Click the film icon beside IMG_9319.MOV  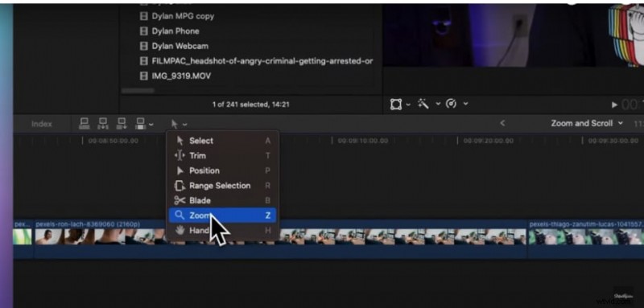tap(143, 76)
